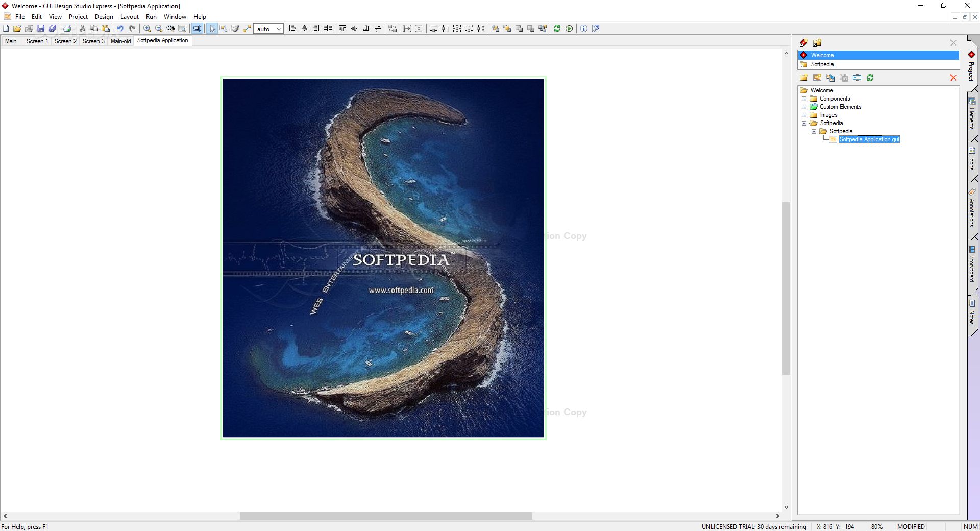Viewport: 980px width, 531px height.
Task: Click the Zoom Out magnifier icon
Action: [x=159, y=29]
